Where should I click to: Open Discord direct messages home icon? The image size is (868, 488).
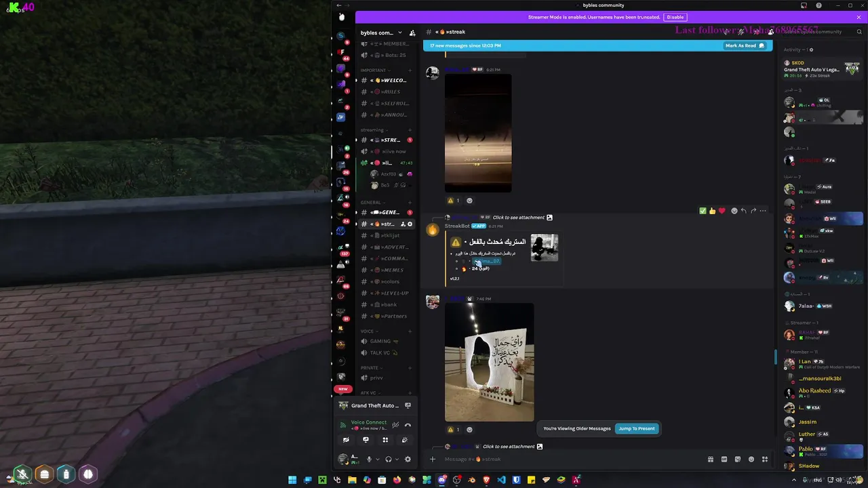point(341,17)
